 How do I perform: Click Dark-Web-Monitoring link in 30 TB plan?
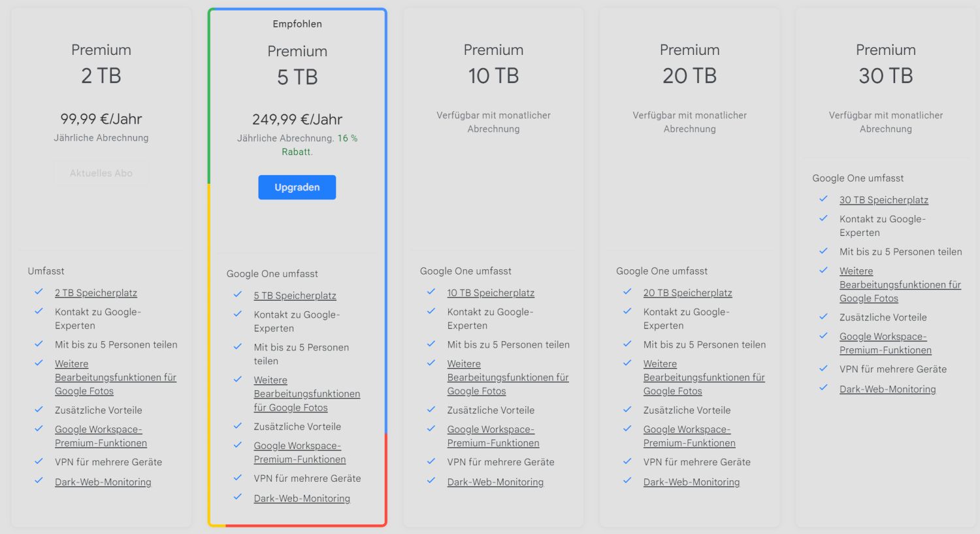click(887, 389)
